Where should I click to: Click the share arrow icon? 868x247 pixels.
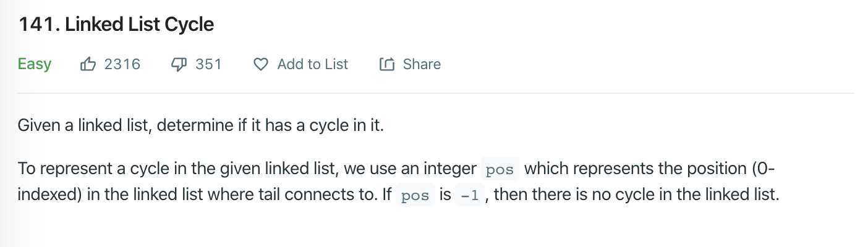[386, 64]
